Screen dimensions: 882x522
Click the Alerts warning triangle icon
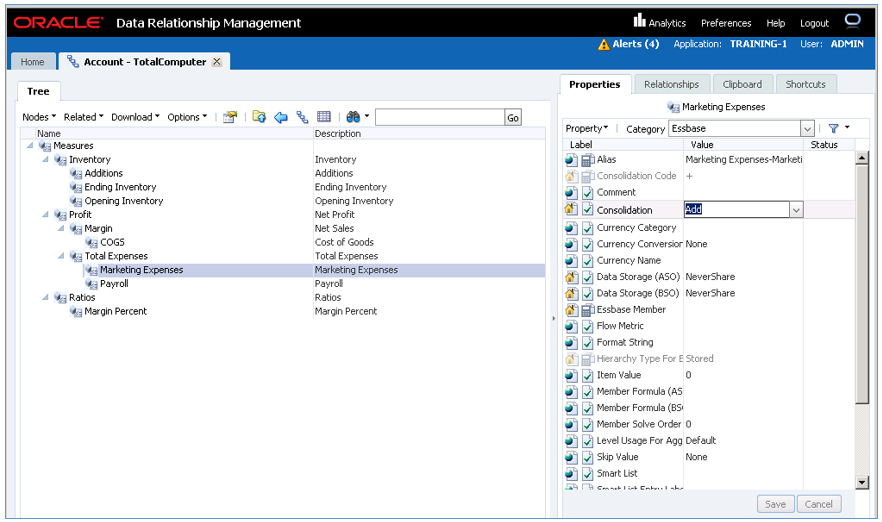coord(604,44)
